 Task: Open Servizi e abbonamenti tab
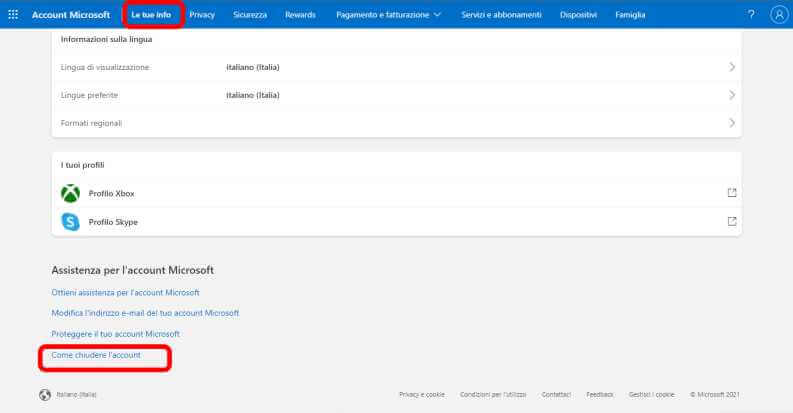(501, 15)
